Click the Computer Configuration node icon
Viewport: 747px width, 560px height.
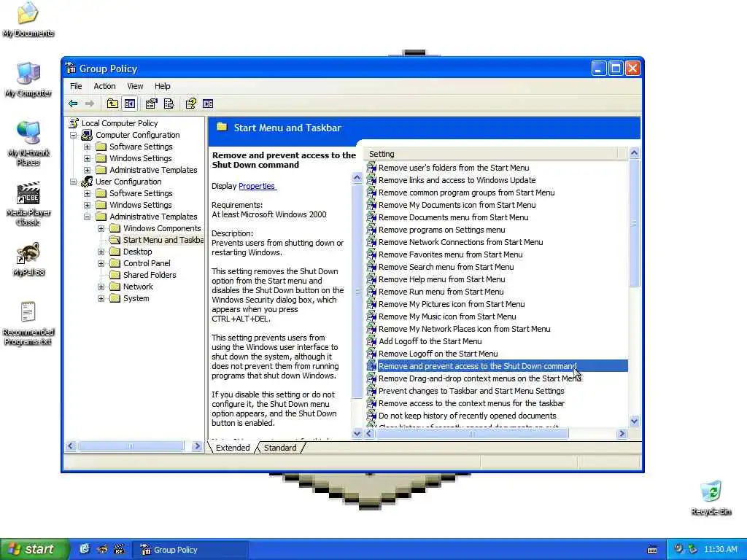click(x=88, y=135)
